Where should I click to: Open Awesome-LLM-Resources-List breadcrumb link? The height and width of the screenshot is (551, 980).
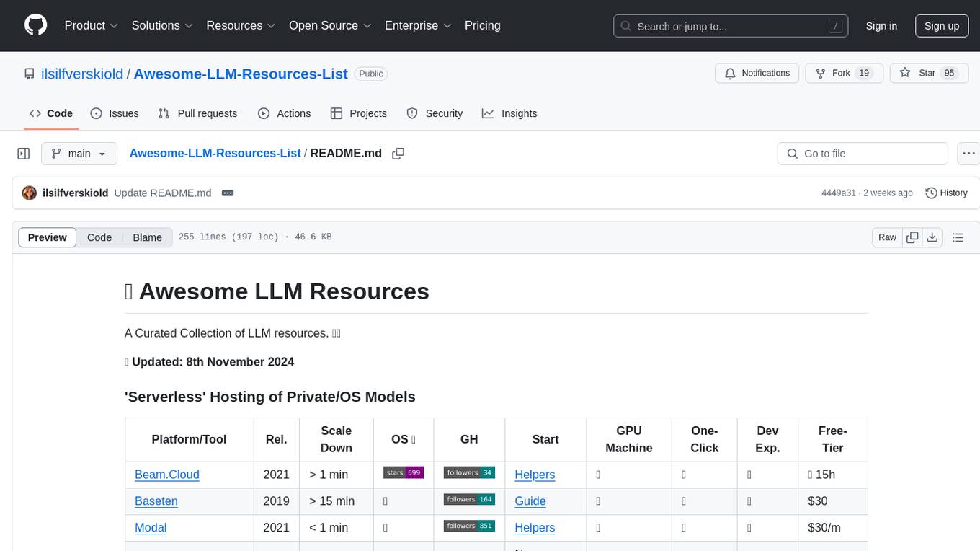pyautogui.click(x=215, y=153)
